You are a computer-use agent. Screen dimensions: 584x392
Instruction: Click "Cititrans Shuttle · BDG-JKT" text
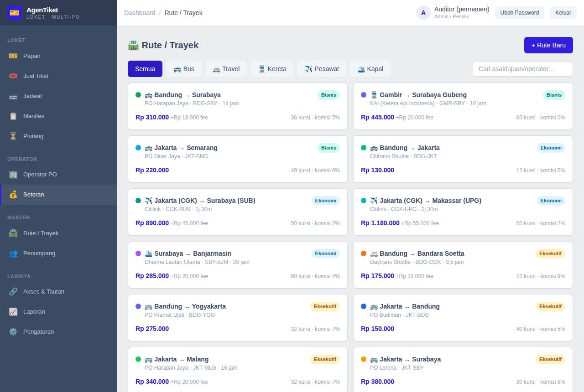tap(403, 156)
